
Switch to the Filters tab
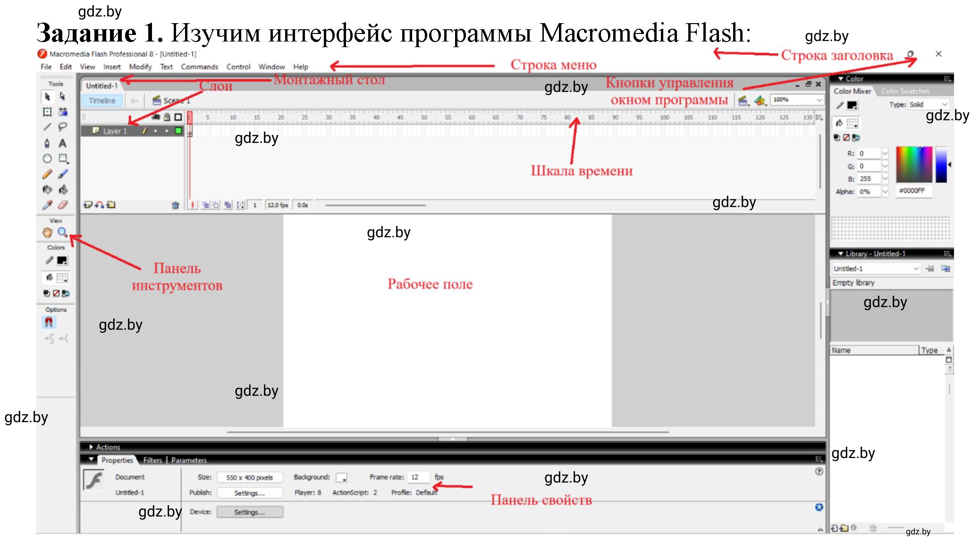152,460
